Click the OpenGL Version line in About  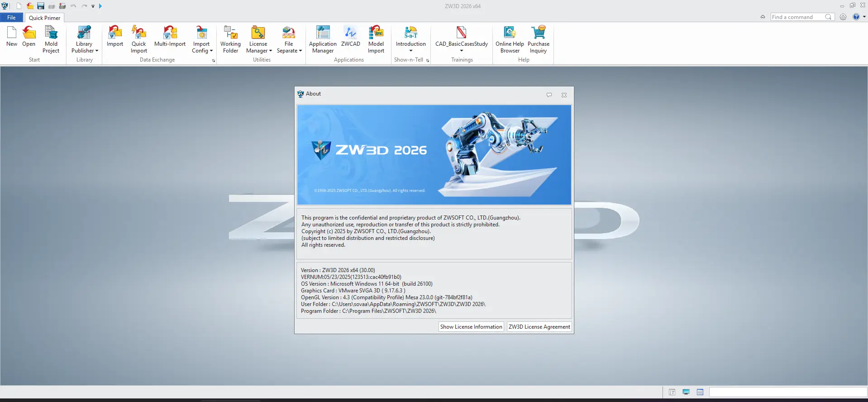[x=386, y=297]
